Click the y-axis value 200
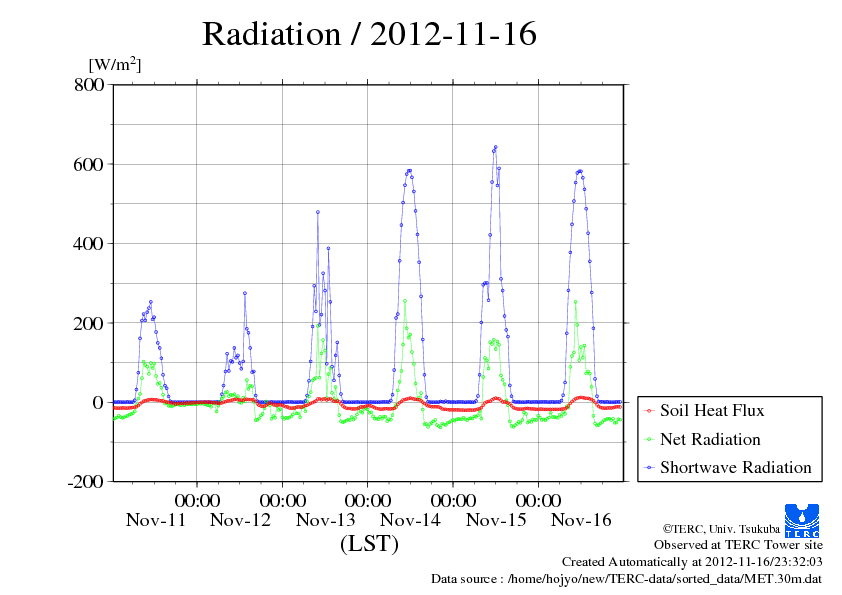 pyautogui.click(x=89, y=323)
